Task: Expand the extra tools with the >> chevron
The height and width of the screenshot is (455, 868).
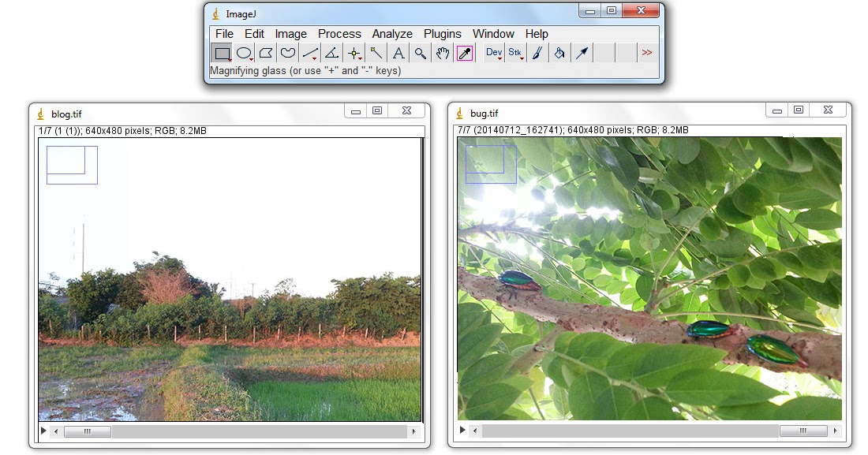Action: [649, 53]
